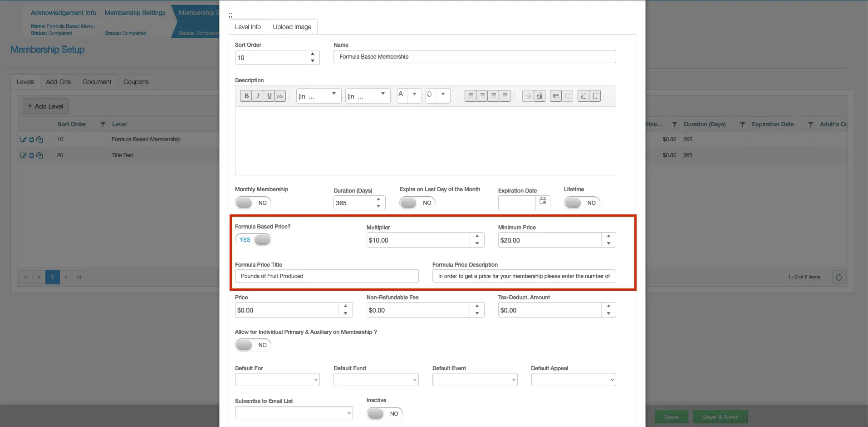
Task: Click the Indent button in the editor toolbar
Action: (x=539, y=96)
